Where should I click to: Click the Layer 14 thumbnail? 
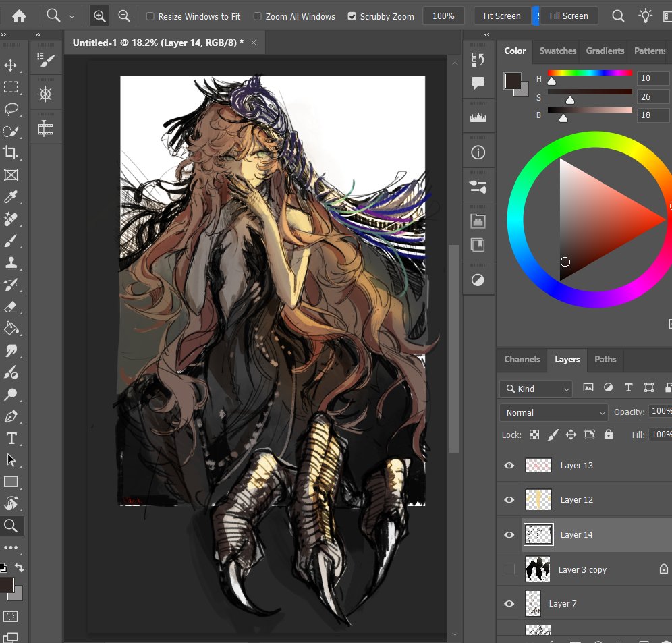click(x=538, y=534)
